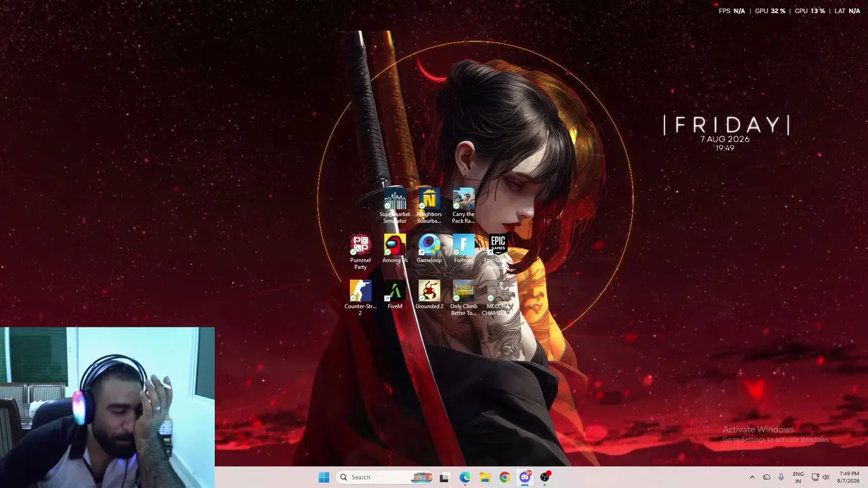Open the Windows Start menu
This screenshot has height=488, width=868.
point(324,477)
